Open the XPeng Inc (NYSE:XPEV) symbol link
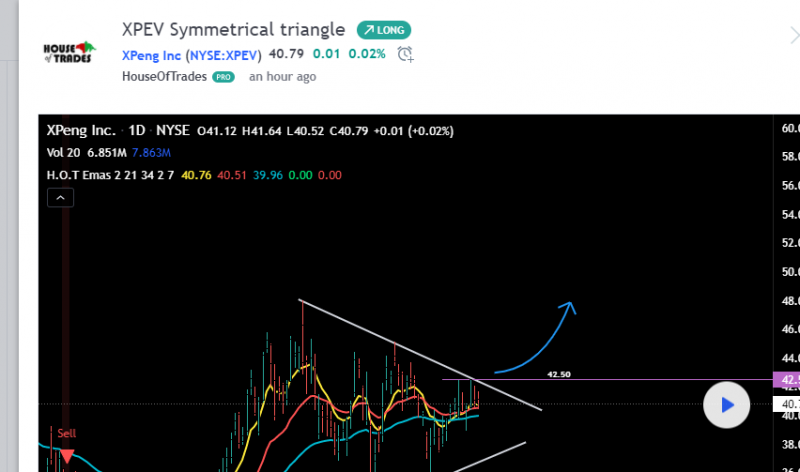The image size is (800, 472). pyautogui.click(x=191, y=55)
